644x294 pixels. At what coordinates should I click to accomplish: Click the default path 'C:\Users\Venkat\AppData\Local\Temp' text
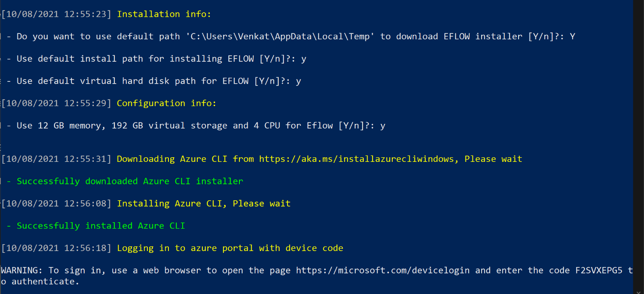click(x=280, y=37)
